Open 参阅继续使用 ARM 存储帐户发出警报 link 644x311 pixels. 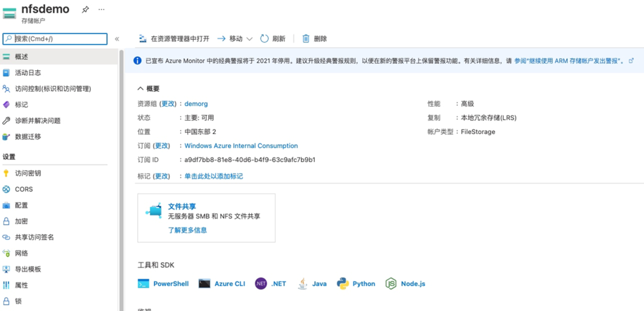[569, 61]
